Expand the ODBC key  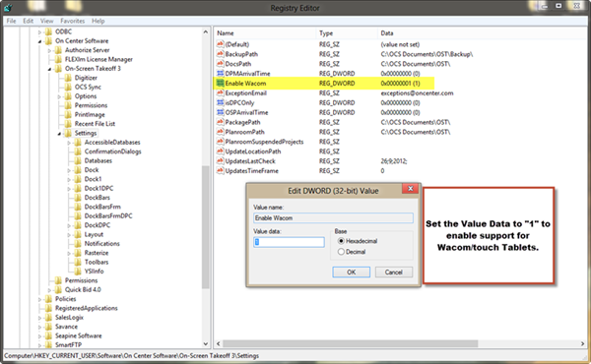(40, 32)
